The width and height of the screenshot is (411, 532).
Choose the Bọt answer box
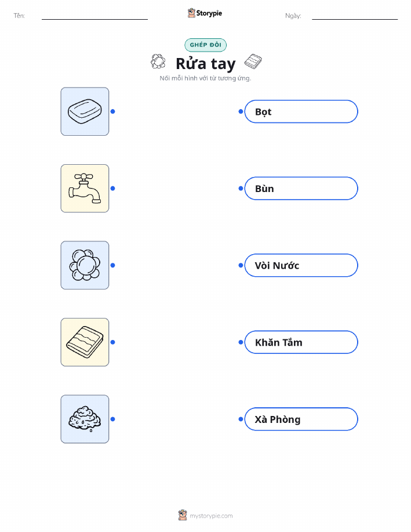coord(301,111)
